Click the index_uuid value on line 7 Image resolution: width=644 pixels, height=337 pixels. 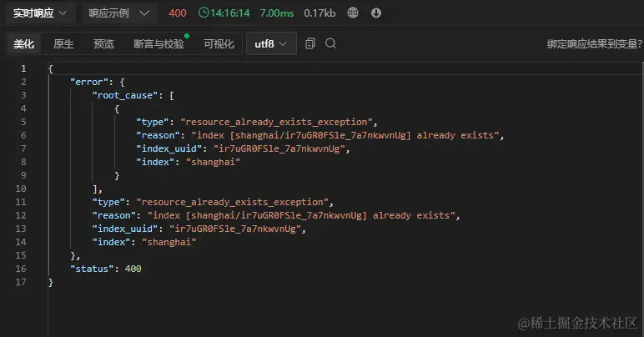pyautogui.click(x=279, y=148)
